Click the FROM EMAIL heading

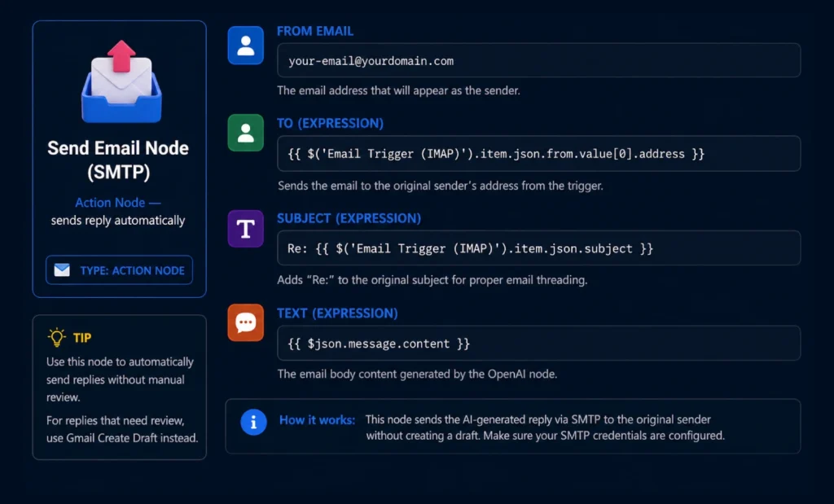point(315,31)
